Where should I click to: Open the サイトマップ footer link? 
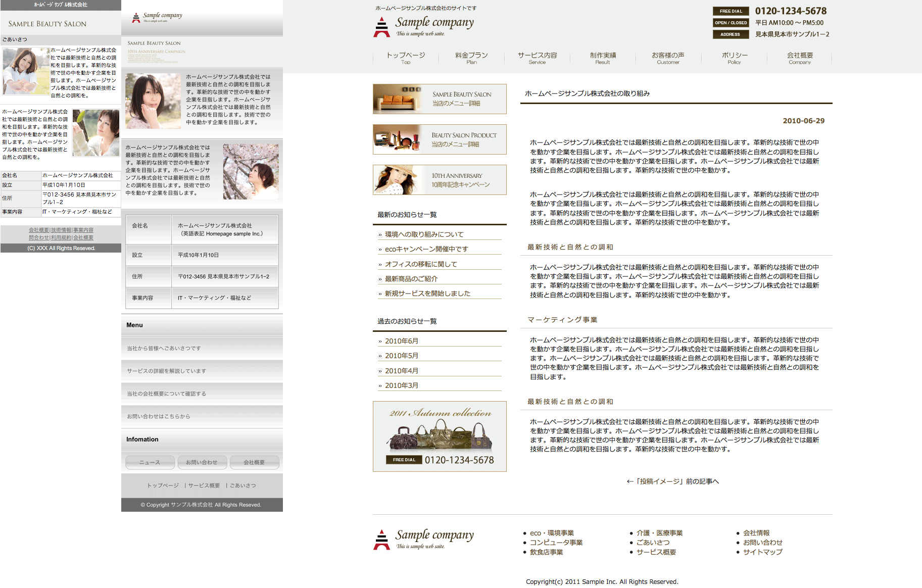762,552
